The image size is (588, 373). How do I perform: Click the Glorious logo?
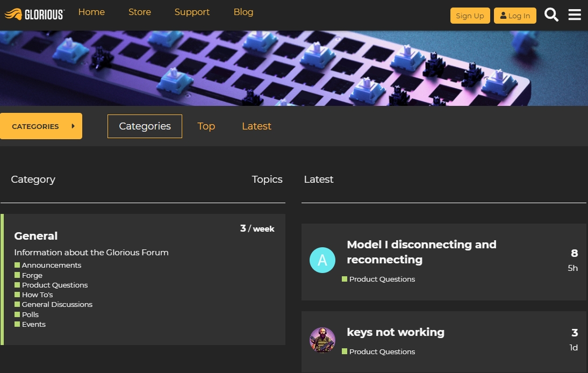(x=34, y=15)
